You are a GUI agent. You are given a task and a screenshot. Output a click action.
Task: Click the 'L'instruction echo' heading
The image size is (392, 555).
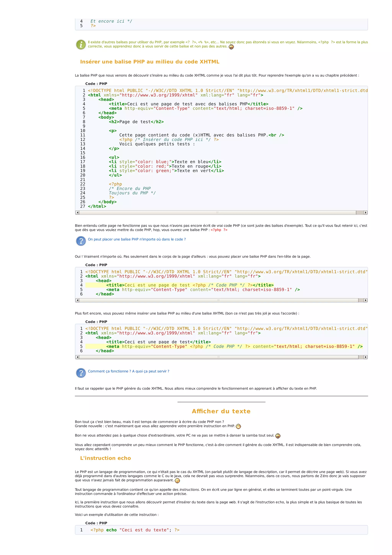[105, 458]
